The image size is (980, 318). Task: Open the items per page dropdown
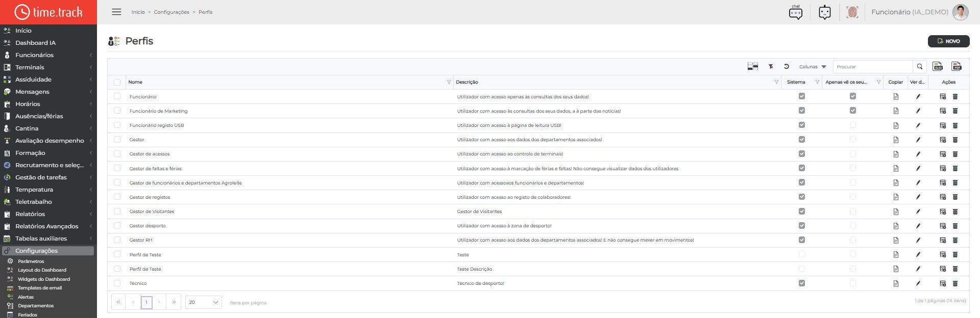tap(203, 302)
